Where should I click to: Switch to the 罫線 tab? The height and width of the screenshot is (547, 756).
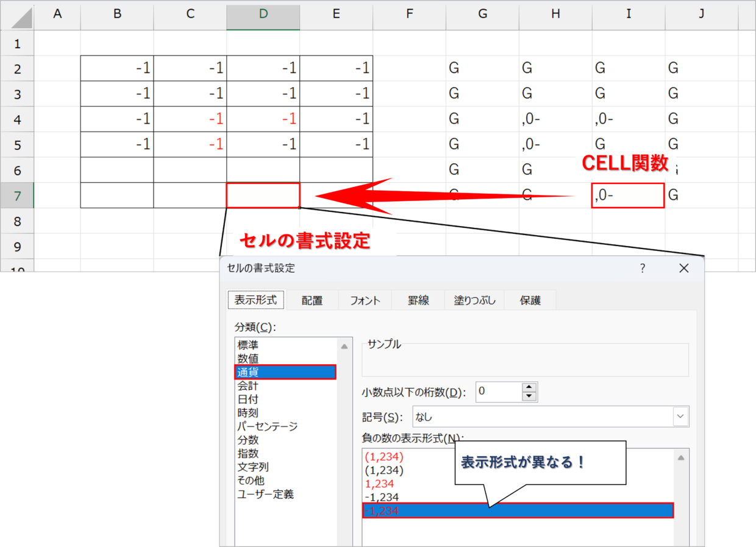point(419,300)
